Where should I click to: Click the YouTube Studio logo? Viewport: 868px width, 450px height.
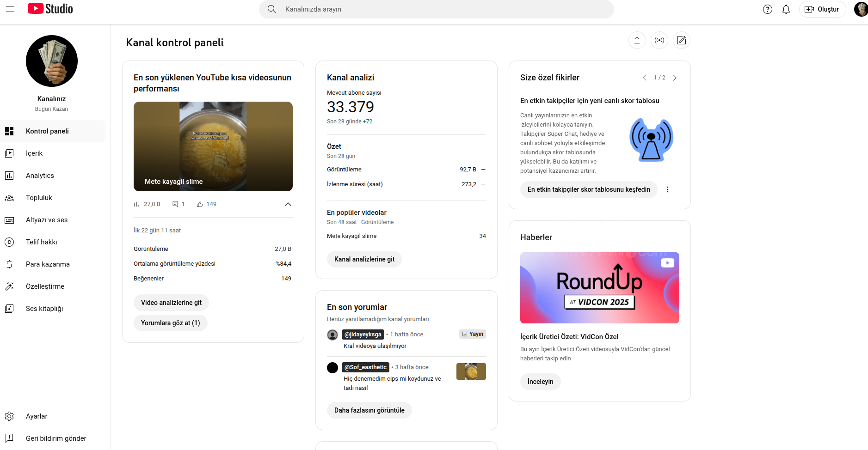click(x=50, y=9)
